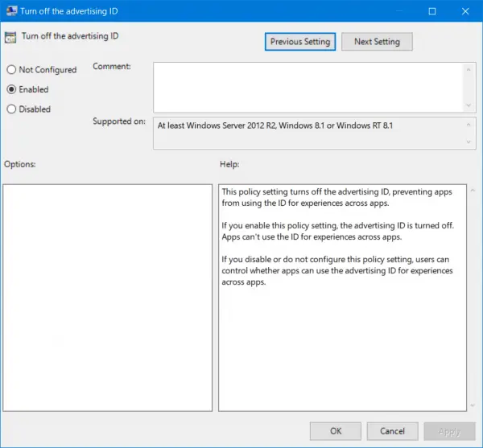The image size is (483, 448).
Task: Click inside the Comment text box
Action: point(308,88)
